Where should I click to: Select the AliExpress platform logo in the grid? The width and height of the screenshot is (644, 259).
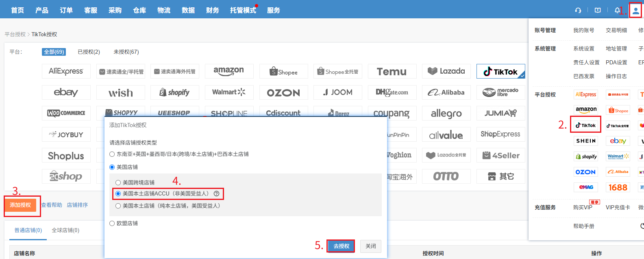[66, 71]
